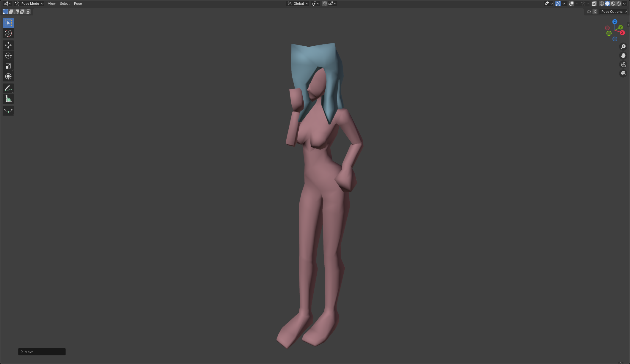
Task: Open the Select menu
Action: 65,4
